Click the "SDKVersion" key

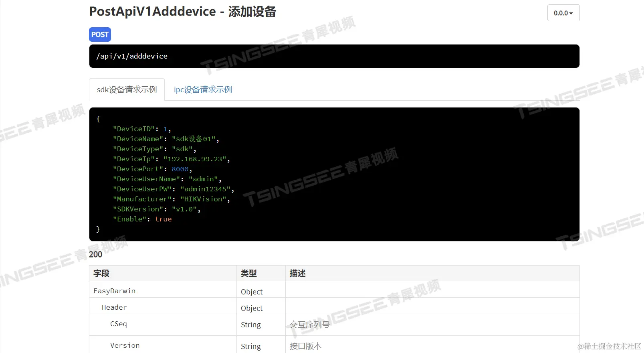(x=138, y=209)
